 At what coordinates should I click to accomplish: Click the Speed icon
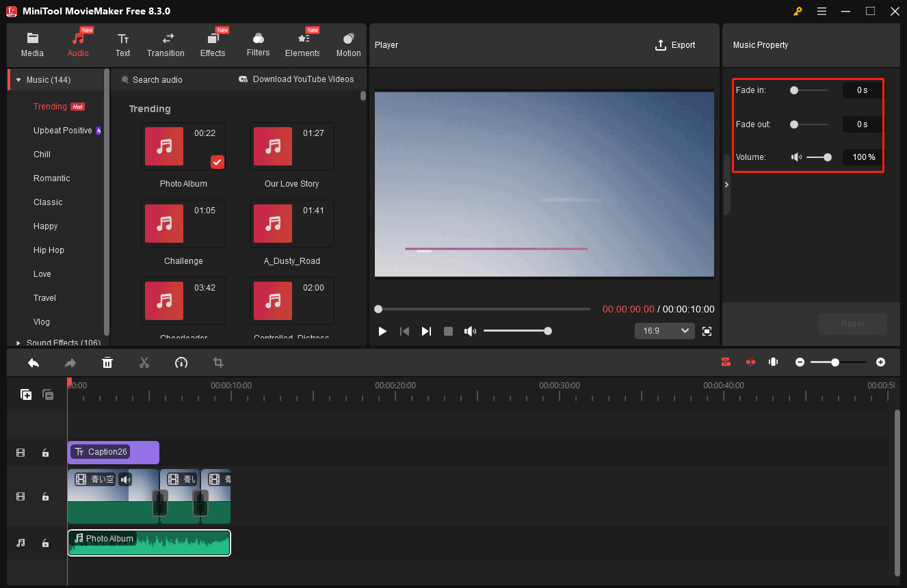[181, 362]
